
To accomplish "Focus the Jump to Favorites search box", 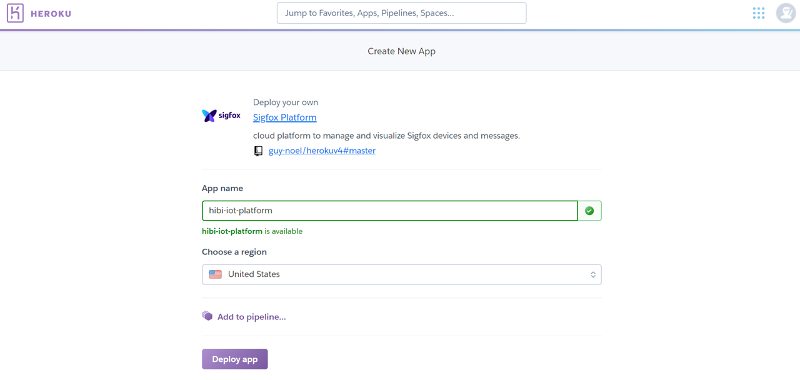I will (402, 13).
